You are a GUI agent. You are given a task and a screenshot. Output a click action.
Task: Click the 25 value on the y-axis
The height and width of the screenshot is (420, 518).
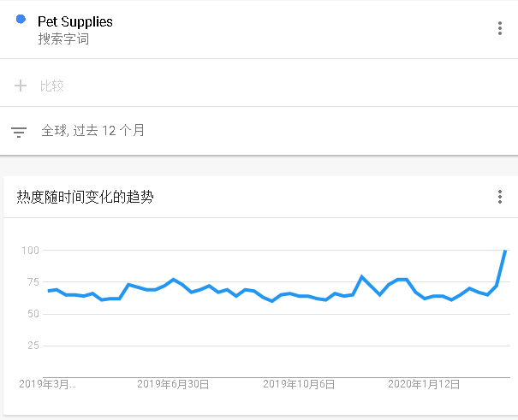[x=33, y=346]
